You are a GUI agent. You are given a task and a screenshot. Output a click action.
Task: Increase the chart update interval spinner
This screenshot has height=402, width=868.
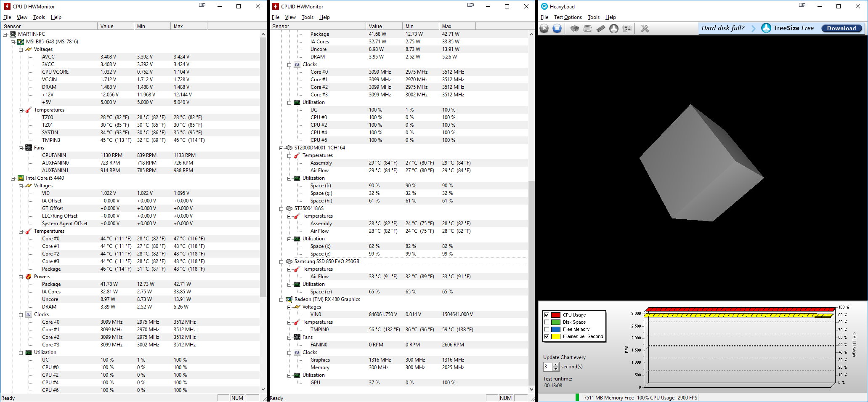tap(556, 365)
